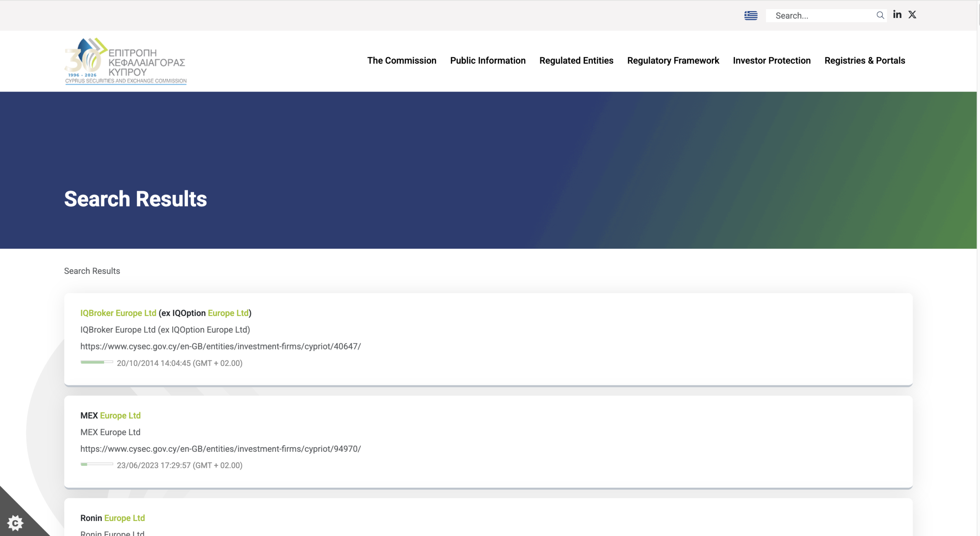This screenshot has height=536, width=980.
Task: Click the cypriot/94970 URL link
Action: 220,449
